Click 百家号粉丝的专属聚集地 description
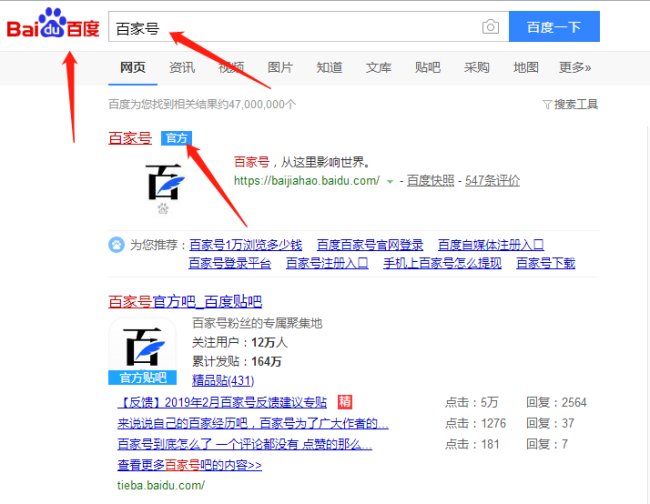Image resolution: width=650 pixels, height=504 pixels. coord(257,323)
